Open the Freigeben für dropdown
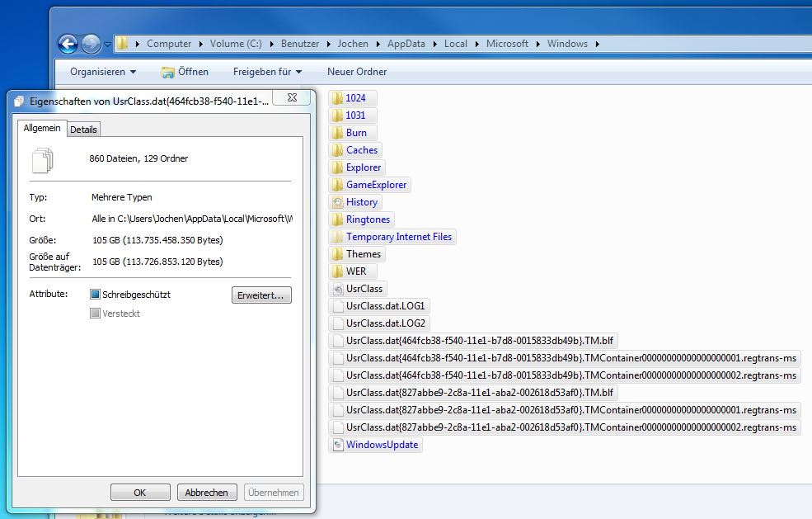The image size is (812, 519). pyautogui.click(x=267, y=72)
